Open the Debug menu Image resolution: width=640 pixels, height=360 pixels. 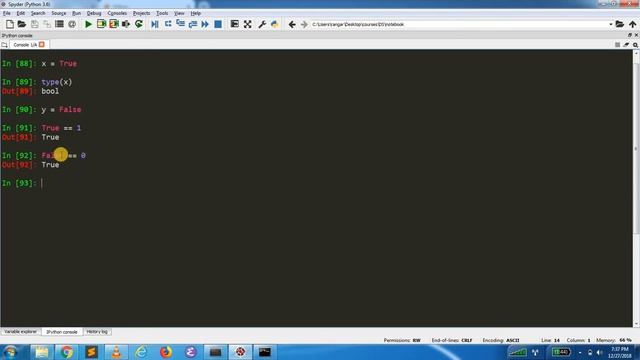pyautogui.click(x=94, y=13)
